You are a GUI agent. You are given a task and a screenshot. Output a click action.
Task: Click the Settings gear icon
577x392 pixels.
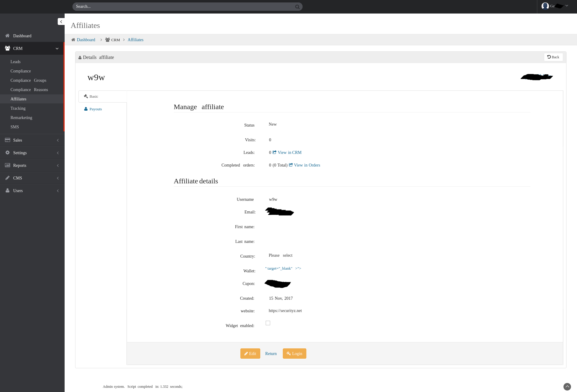(8, 153)
